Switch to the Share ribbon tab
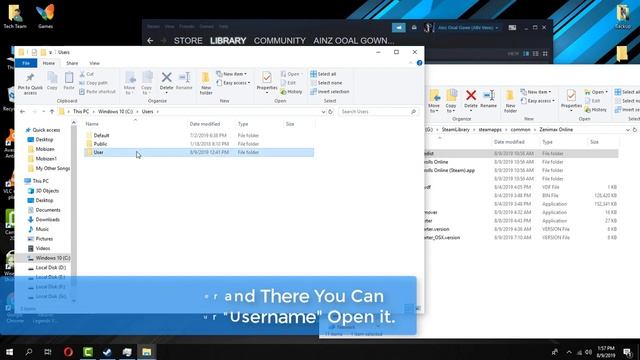The height and width of the screenshot is (360, 640). tap(72, 63)
